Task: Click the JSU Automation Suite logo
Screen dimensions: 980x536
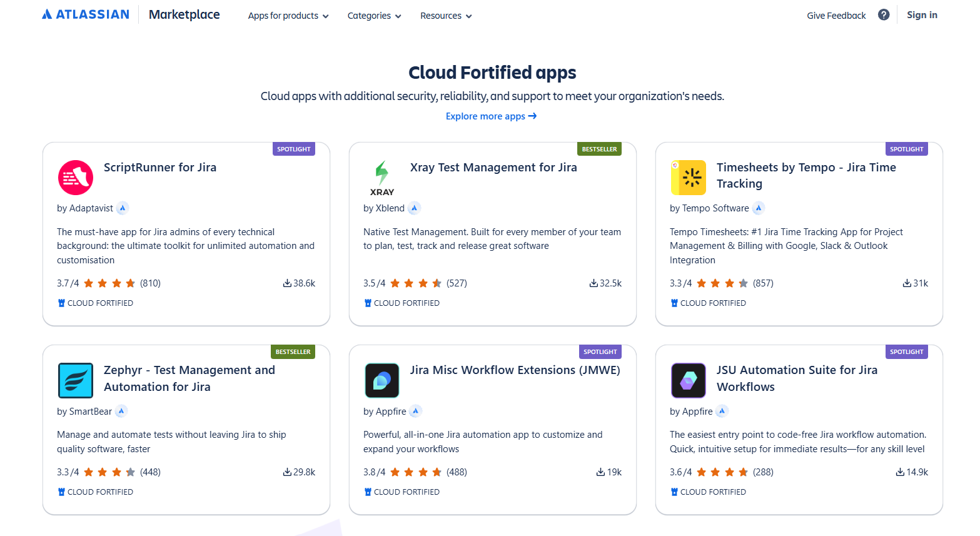Action: click(x=689, y=380)
